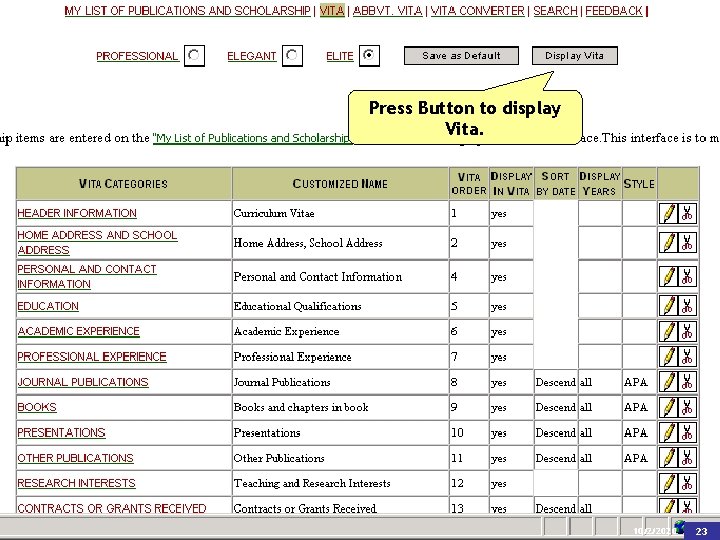
Task: Click scissors icon in Research Interests row
Action: [687, 483]
